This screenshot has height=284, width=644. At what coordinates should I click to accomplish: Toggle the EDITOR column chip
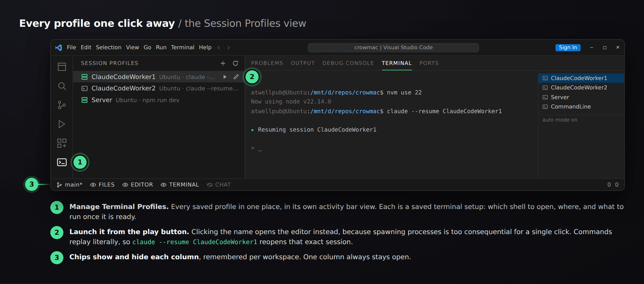click(138, 185)
